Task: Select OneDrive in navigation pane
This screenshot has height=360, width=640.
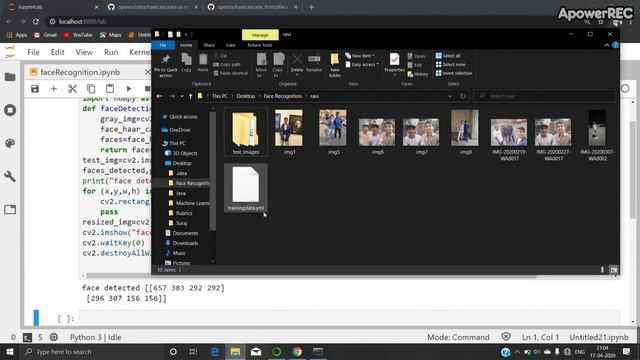Action: click(x=176, y=130)
